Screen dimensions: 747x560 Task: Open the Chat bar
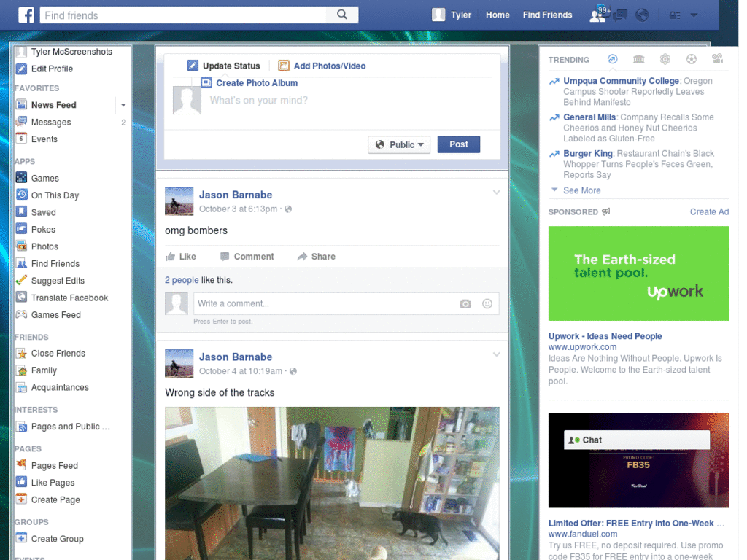click(637, 440)
